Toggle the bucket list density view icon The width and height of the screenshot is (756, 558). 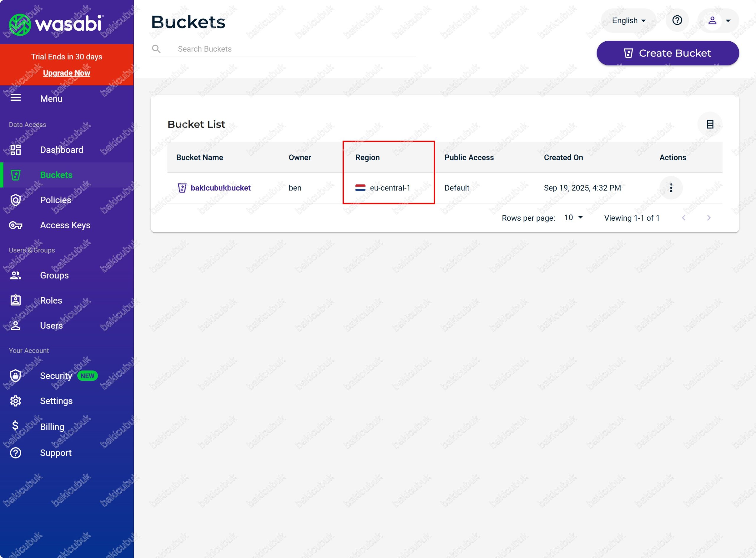pos(710,124)
